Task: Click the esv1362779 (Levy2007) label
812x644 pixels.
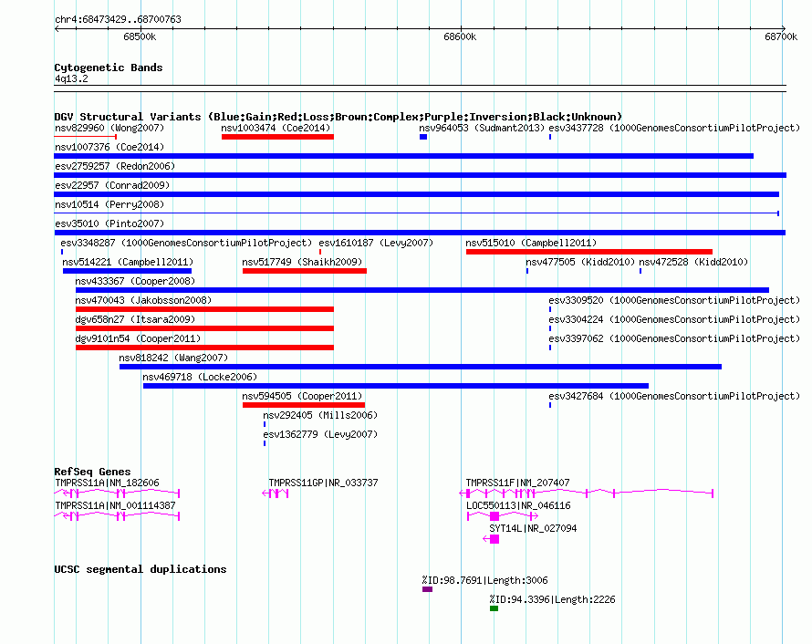Action: coord(320,434)
